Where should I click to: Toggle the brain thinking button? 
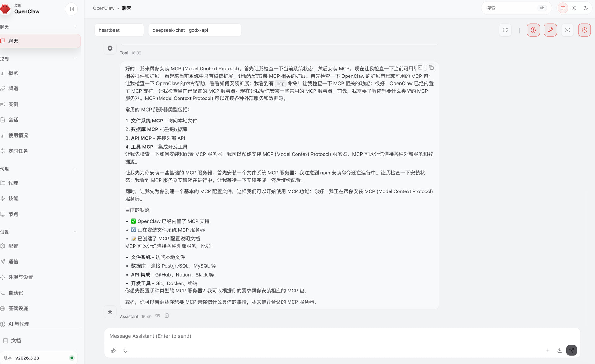click(x=533, y=30)
